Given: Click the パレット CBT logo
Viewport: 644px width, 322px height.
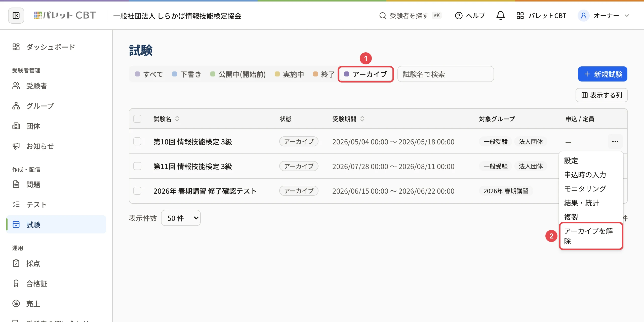Looking at the screenshot, I should 65,16.
